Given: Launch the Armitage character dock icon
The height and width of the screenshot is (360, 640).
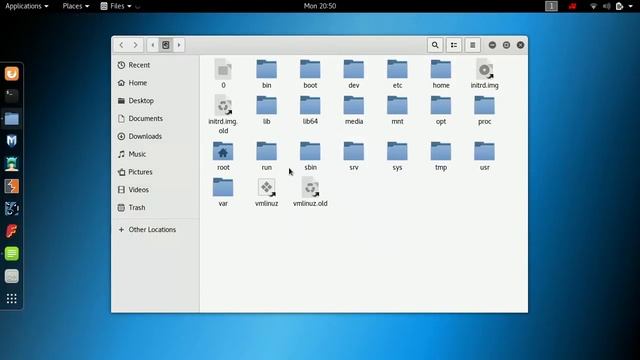Looking at the screenshot, I should pyautogui.click(x=12, y=164).
